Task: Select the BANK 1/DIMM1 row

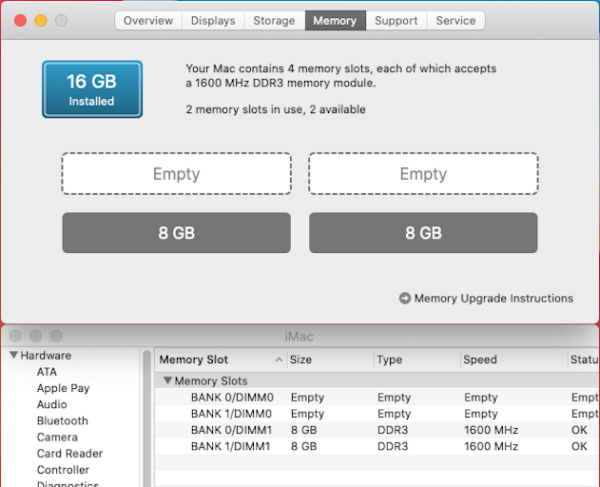Action: pos(377,446)
